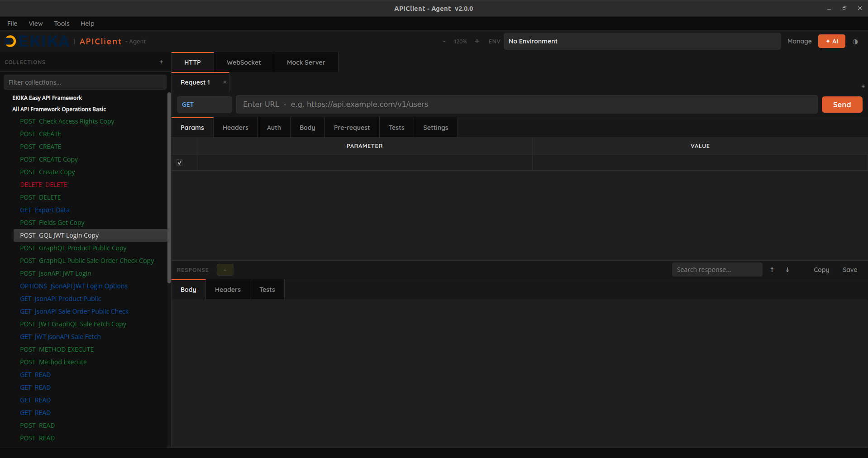The width and height of the screenshot is (868, 458).
Task: Switch to the WebSocket tab
Action: tap(243, 62)
